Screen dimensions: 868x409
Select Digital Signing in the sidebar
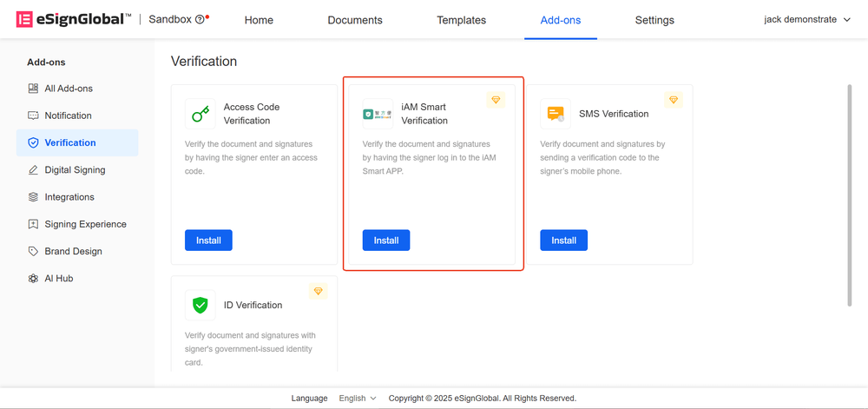pos(75,170)
